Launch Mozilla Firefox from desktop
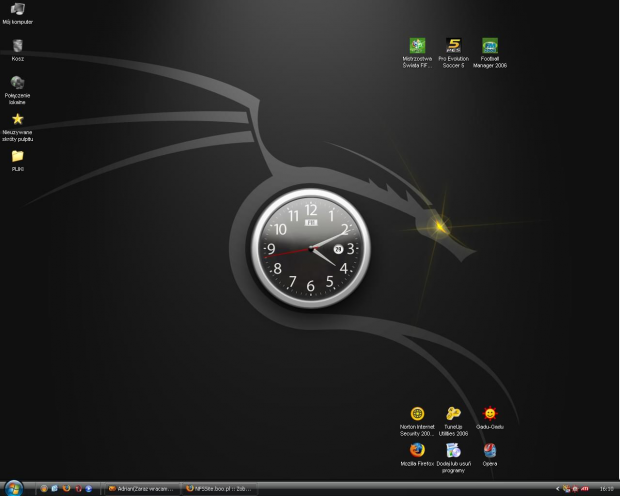The width and height of the screenshot is (620, 496). tap(417, 450)
